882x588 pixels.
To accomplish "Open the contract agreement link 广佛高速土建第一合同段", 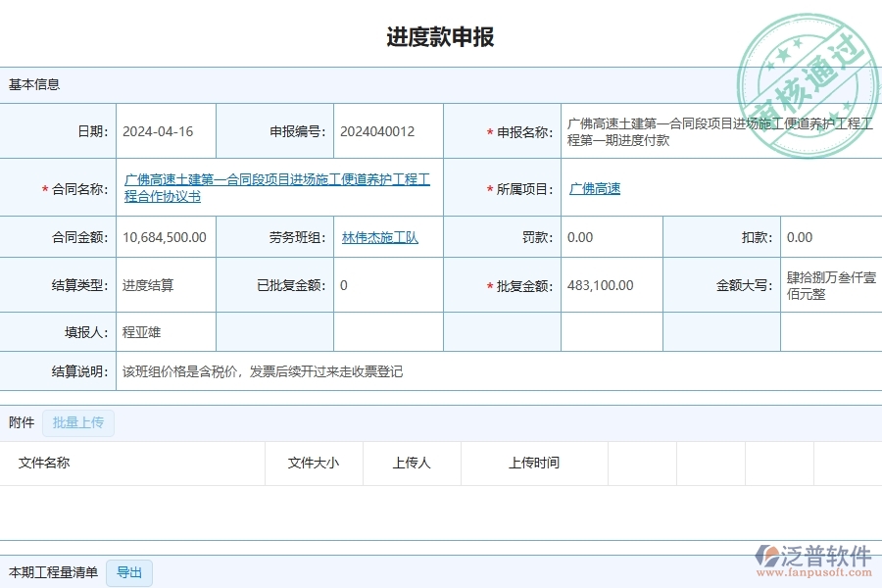I will (275, 179).
